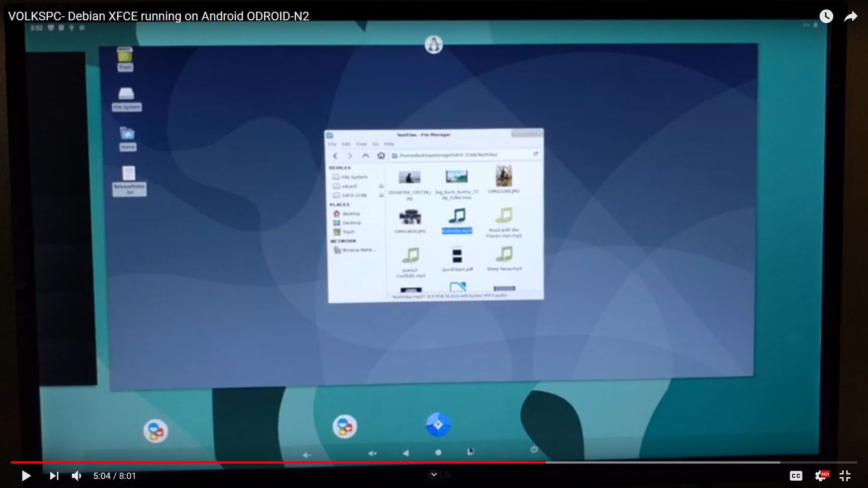Select 54FD-1C88 volume in the sidebar
The height and width of the screenshot is (488, 868).
coord(350,195)
